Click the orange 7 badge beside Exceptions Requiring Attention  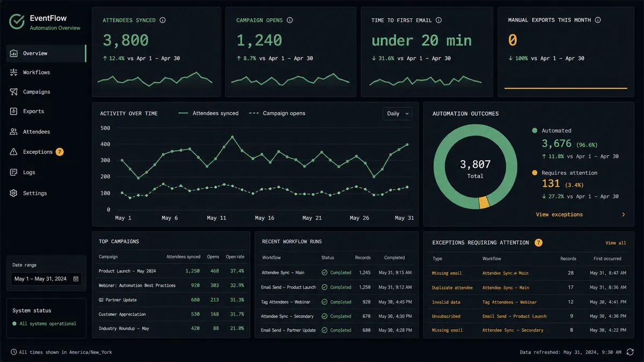pyautogui.click(x=538, y=242)
